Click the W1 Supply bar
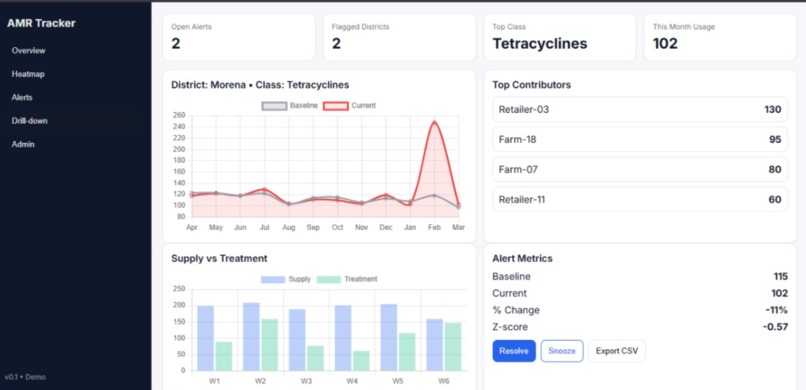This screenshot has width=806, height=390. coord(206,338)
